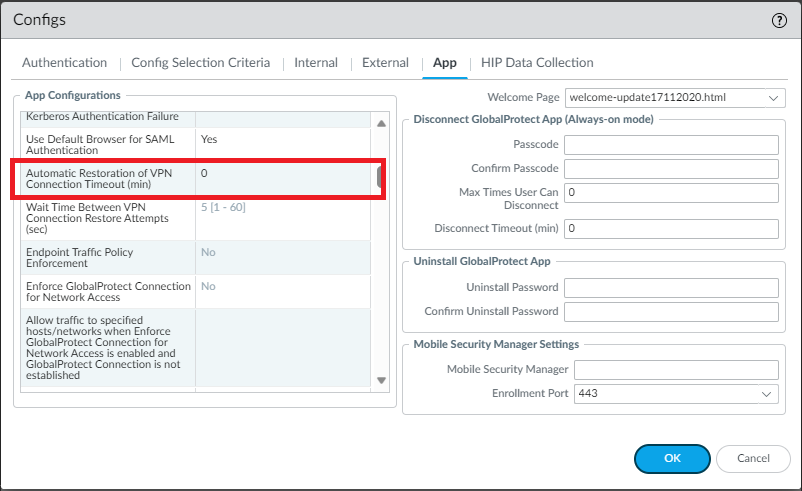Focus the Confirm Passcode field
The width and height of the screenshot is (802, 491).
point(671,168)
